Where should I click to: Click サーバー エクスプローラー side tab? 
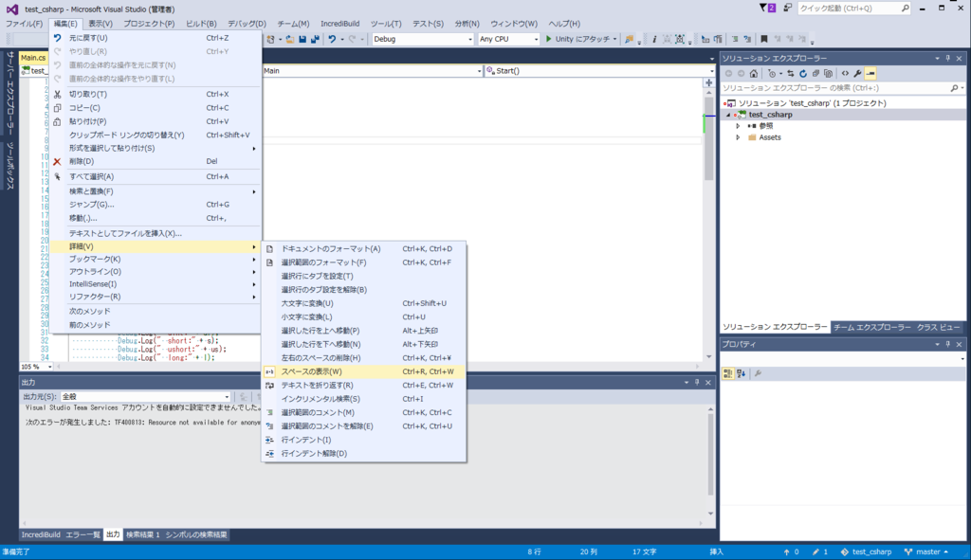[9, 94]
